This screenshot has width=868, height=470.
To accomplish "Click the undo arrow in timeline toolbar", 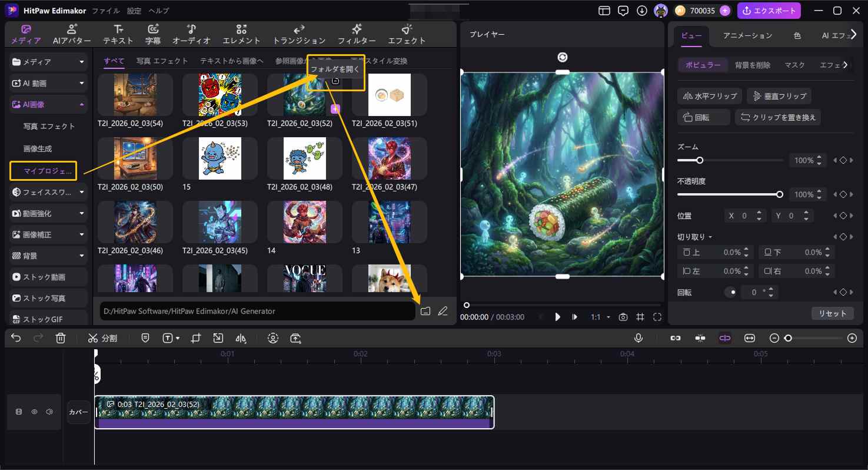I will coord(16,338).
